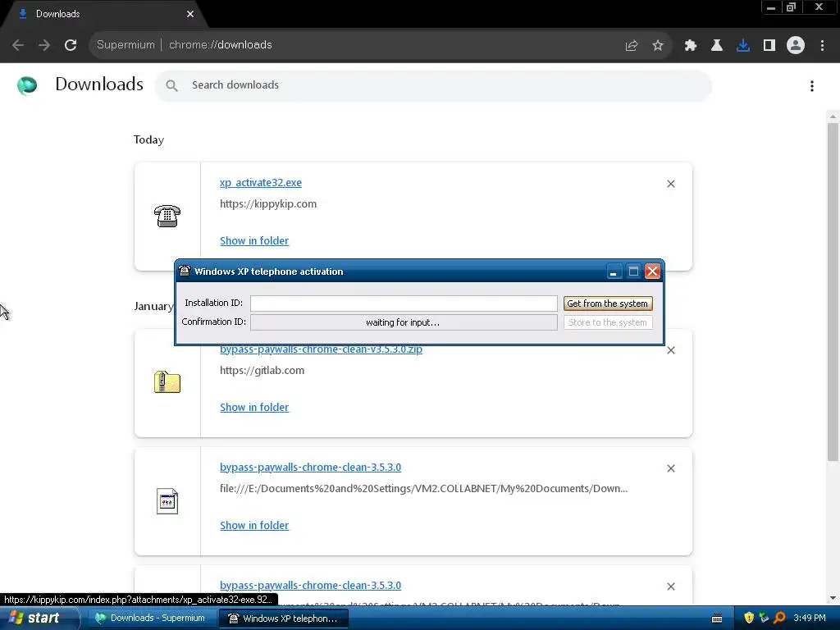Open the Labs flask icon

[717, 46]
